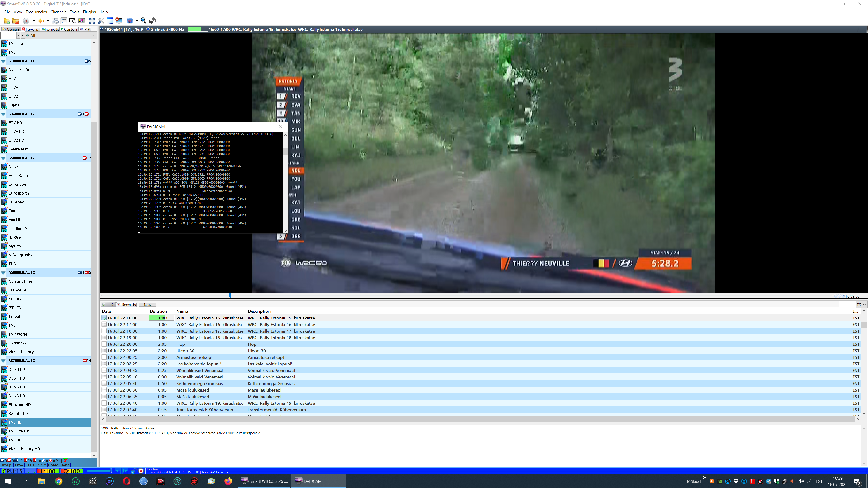Click the blue magnifying glass zoom icon

(x=143, y=21)
